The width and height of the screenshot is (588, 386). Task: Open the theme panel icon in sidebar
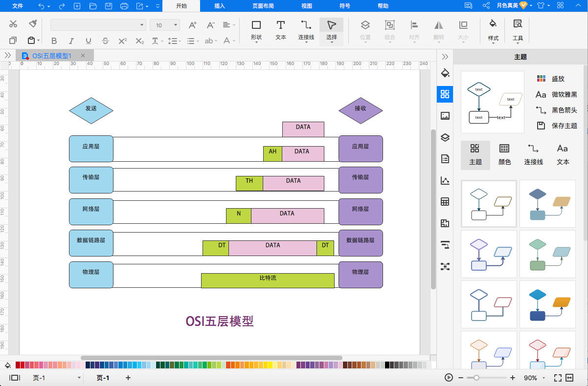click(445, 94)
